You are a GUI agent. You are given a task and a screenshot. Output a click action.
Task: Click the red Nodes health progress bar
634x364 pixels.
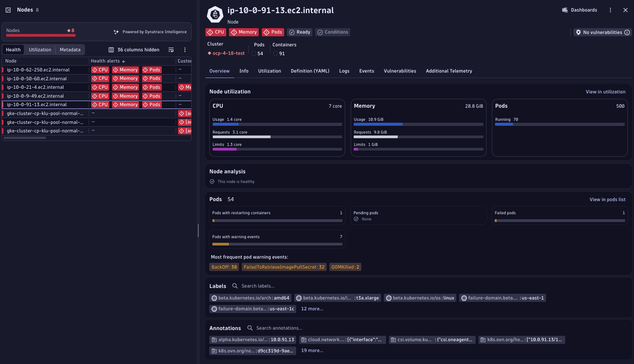(x=40, y=35)
